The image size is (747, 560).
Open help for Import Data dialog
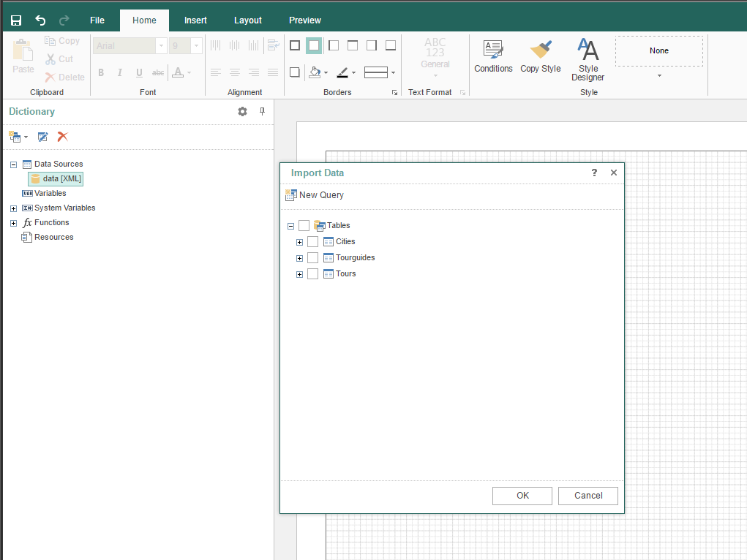point(594,173)
